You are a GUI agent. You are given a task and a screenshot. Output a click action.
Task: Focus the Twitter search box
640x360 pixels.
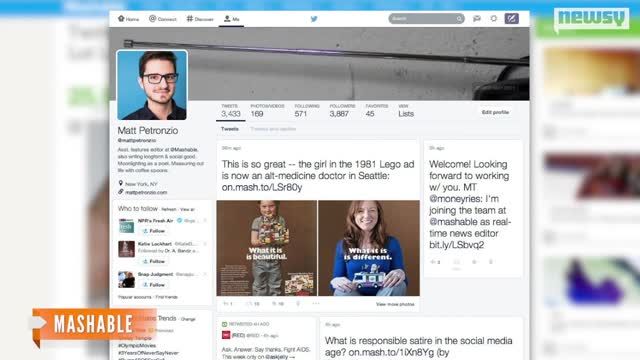tap(426, 19)
